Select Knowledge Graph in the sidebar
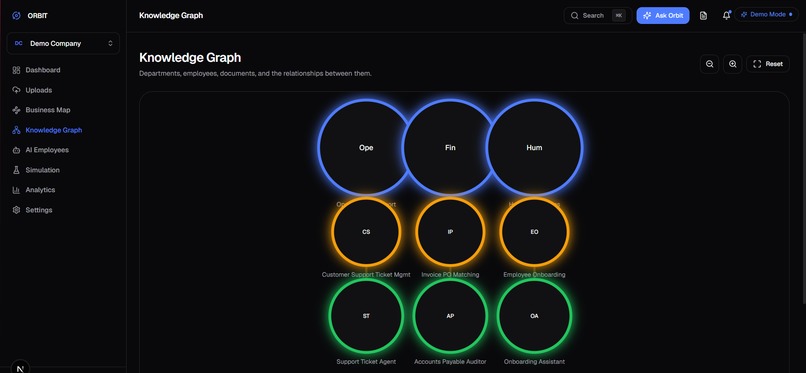 63,130
